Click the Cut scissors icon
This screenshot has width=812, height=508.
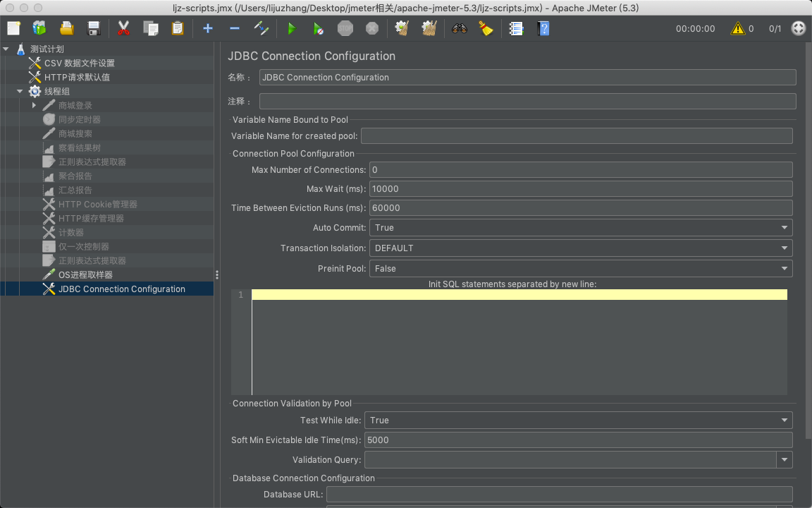pos(123,28)
